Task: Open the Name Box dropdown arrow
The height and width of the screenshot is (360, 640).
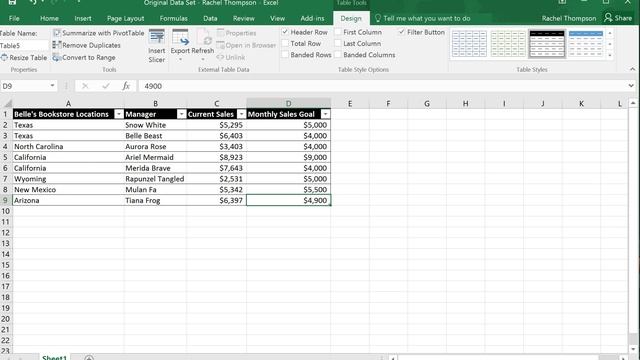Action: point(52,86)
